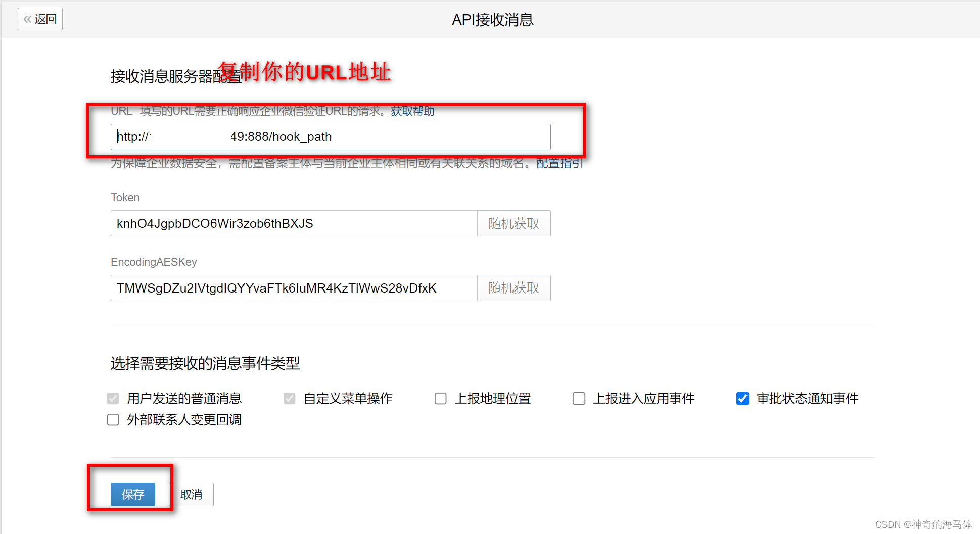Viewport: 980px width, 534px height.
Task: Disable the 审批状态通知事件 checkbox
Action: [742, 398]
